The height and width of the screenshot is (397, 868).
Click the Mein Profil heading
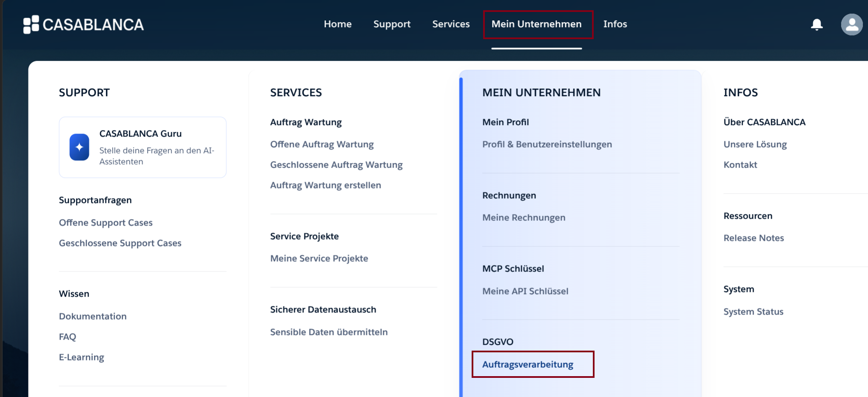click(x=506, y=122)
